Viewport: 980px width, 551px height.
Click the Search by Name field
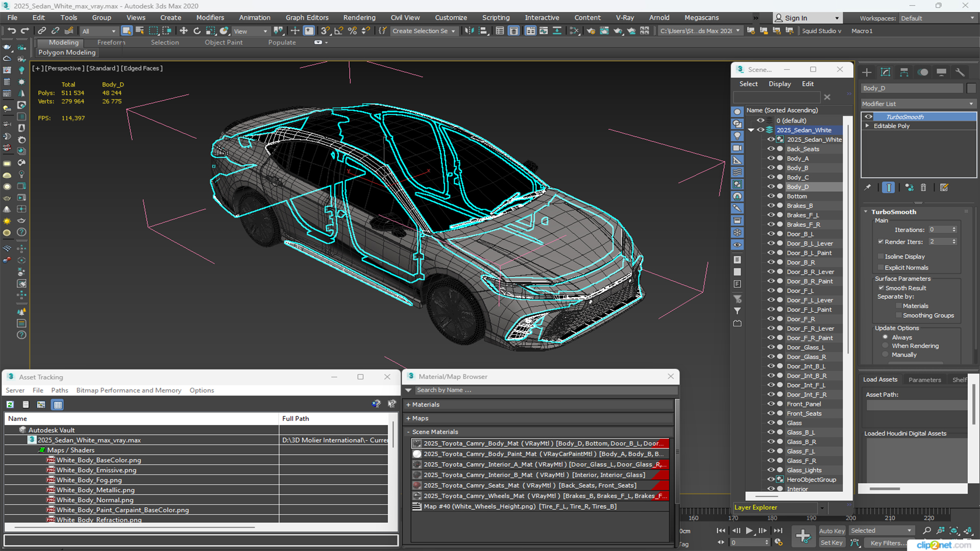point(546,390)
